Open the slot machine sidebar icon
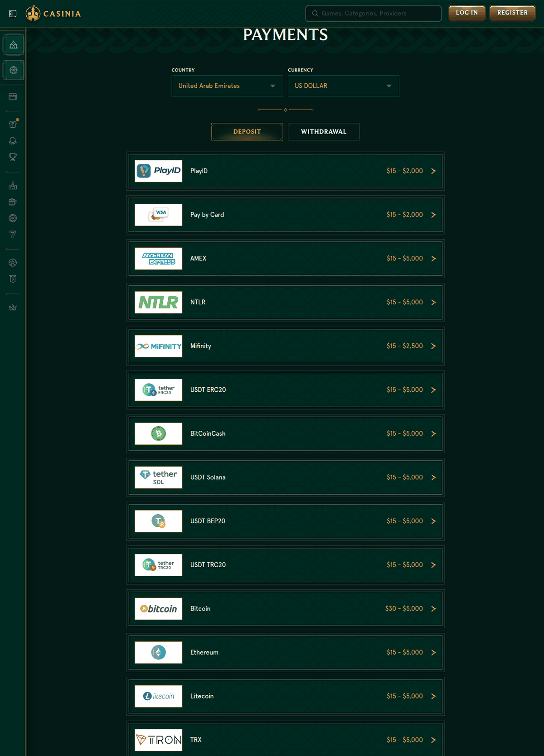 click(13, 202)
